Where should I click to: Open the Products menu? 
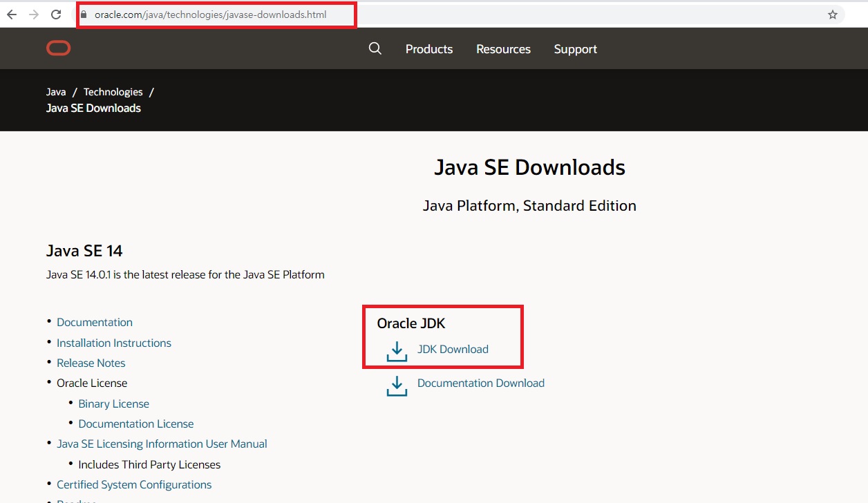(x=429, y=49)
